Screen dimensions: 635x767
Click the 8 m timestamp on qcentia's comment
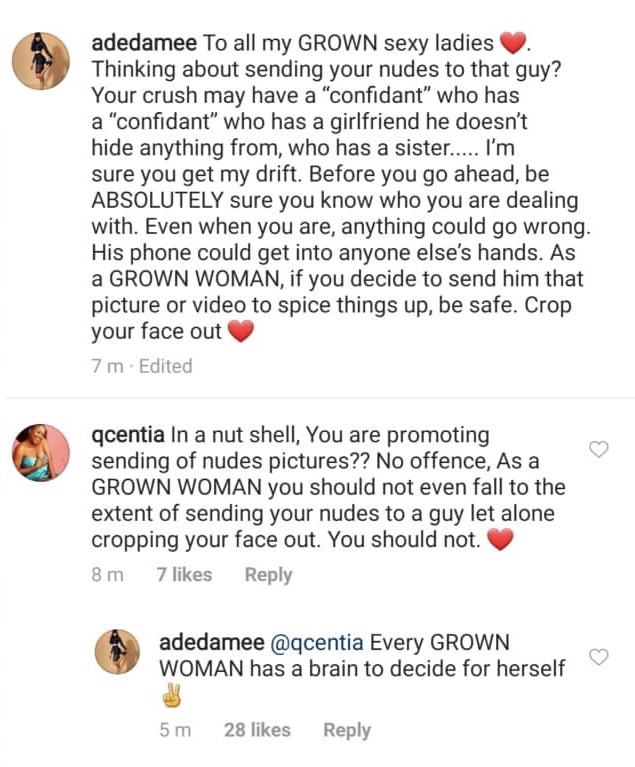pyautogui.click(x=107, y=575)
